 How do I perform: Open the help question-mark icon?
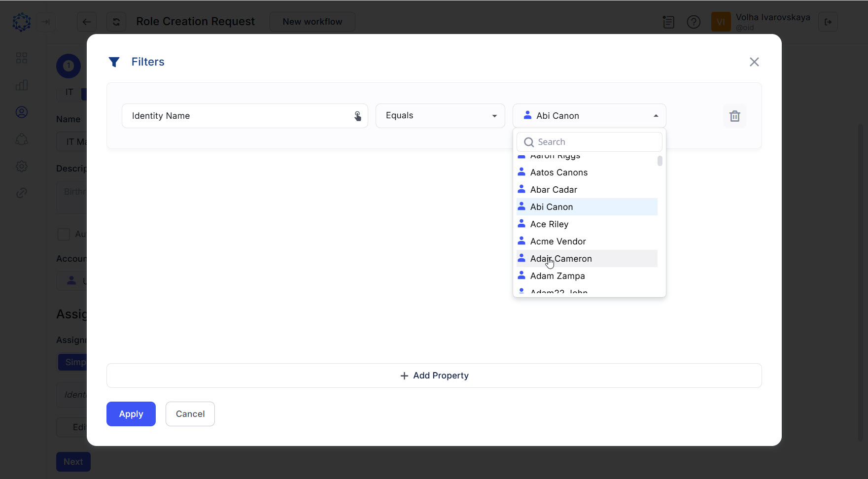(694, 22)
